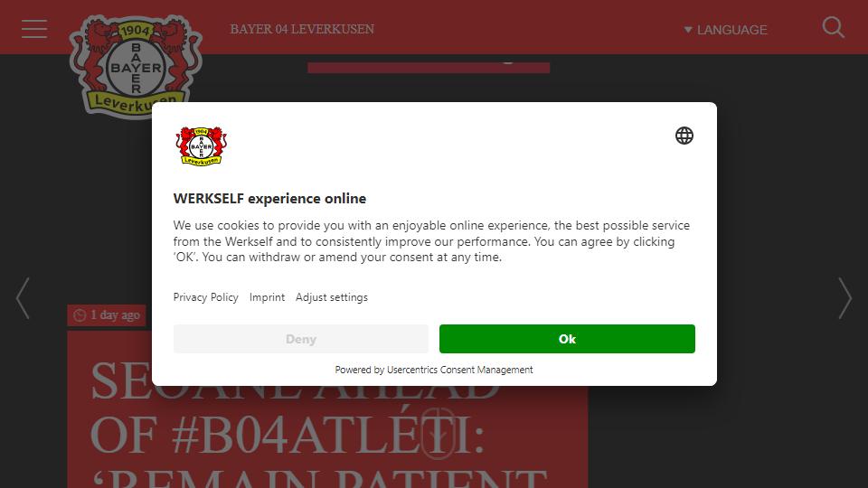Click the triangle arrow next to LANGUAGE

point(688,30)
